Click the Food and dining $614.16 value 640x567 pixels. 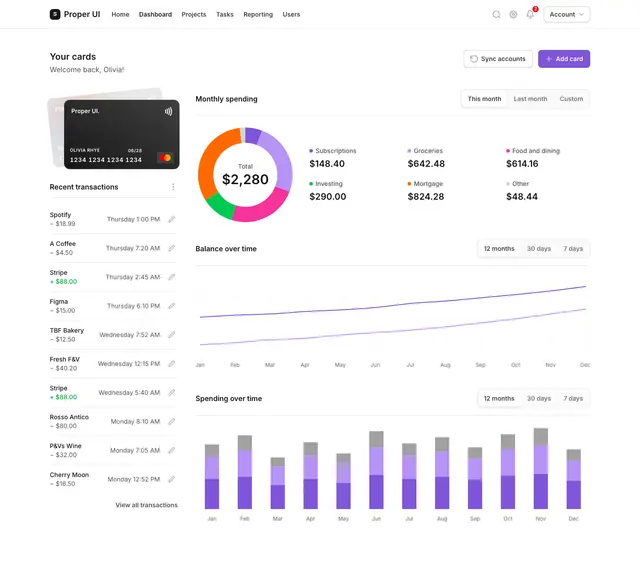point(522,164)
